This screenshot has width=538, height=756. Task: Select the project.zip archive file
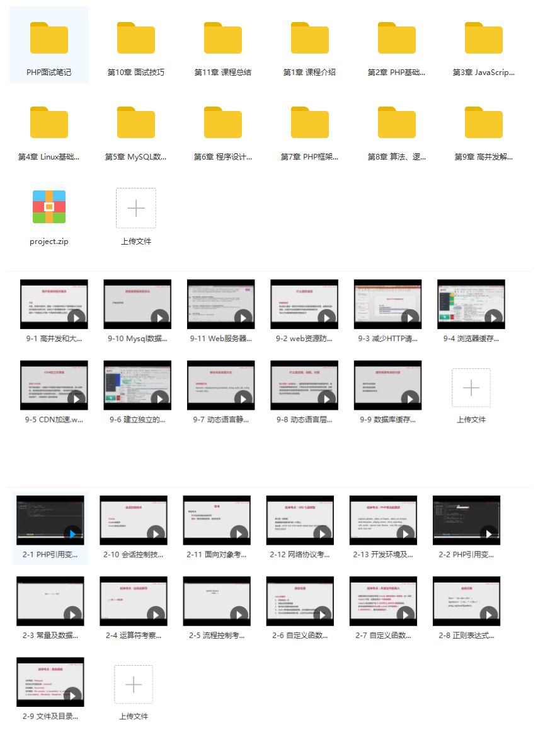(49, 207)
